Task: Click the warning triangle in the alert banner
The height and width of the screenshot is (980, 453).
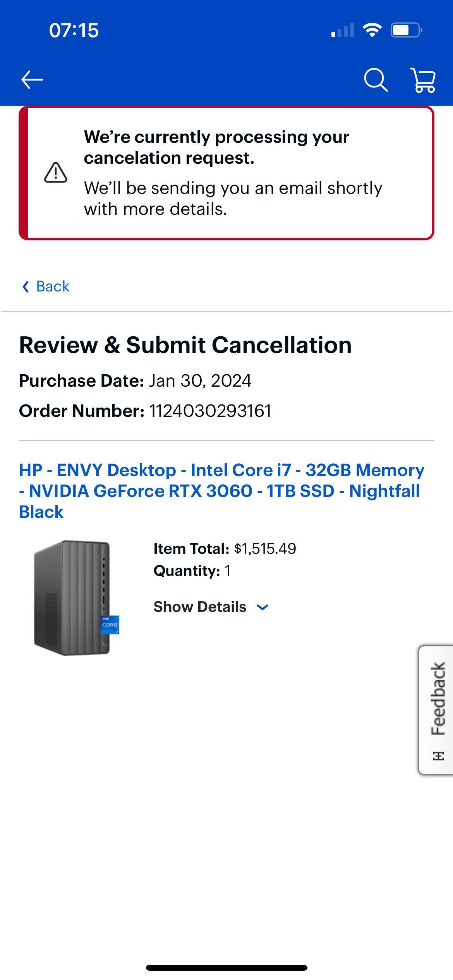Action: [55, 173]
